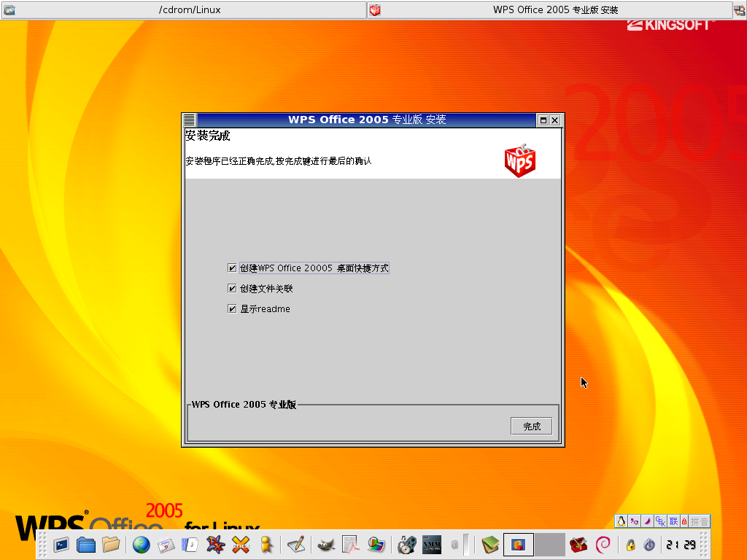Click the 完成 finish button

tap(531, 426)
